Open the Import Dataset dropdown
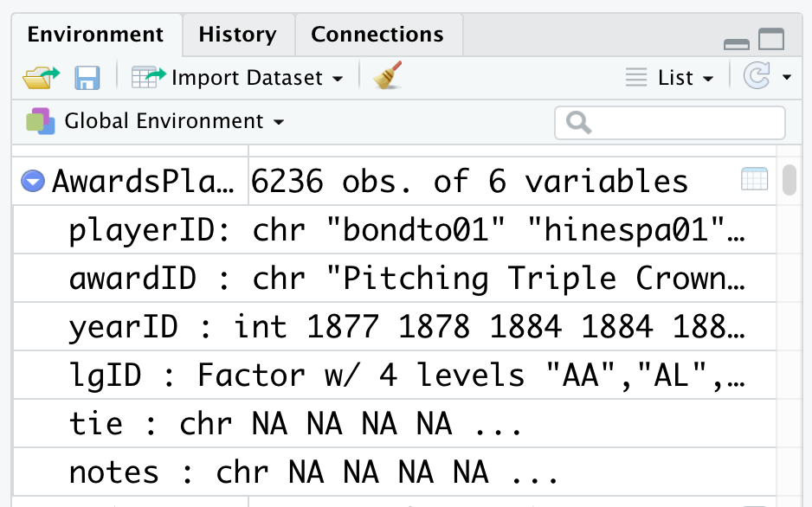Screen dimensions: 812x507 pyautogui.click(x=258, y=78)
